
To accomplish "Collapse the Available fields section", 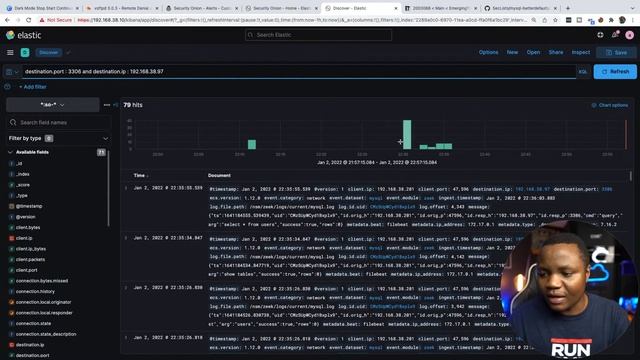I will (10, 152).
